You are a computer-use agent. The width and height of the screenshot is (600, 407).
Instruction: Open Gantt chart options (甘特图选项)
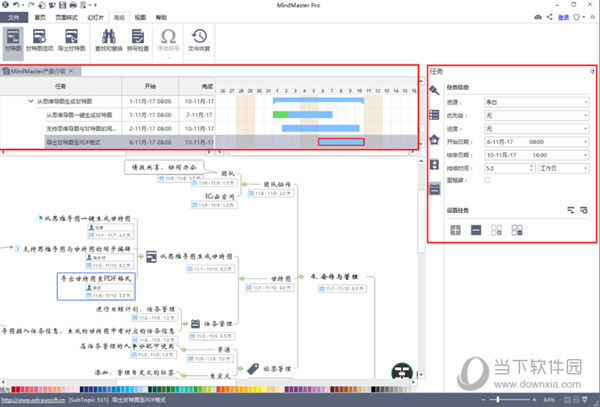(39, 41)
